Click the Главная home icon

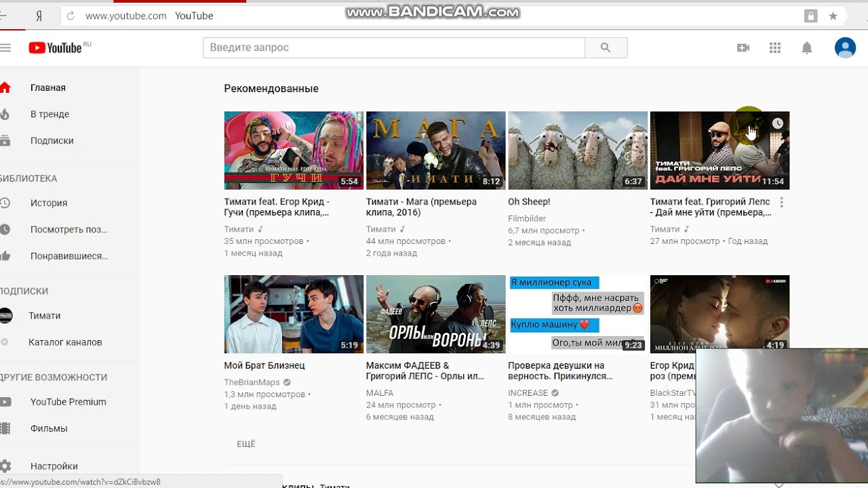pyautogui.click(x=5, y=87)
